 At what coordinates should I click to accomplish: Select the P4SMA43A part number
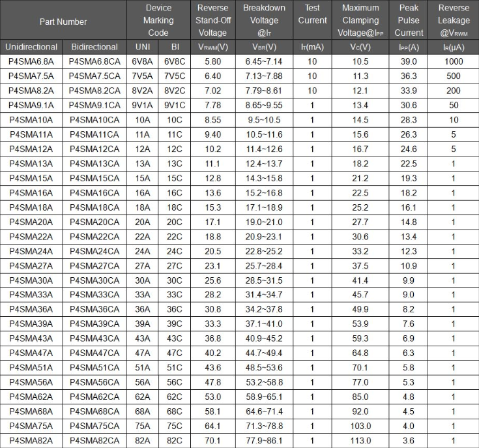pyautogui.click(x=31, y=338)
